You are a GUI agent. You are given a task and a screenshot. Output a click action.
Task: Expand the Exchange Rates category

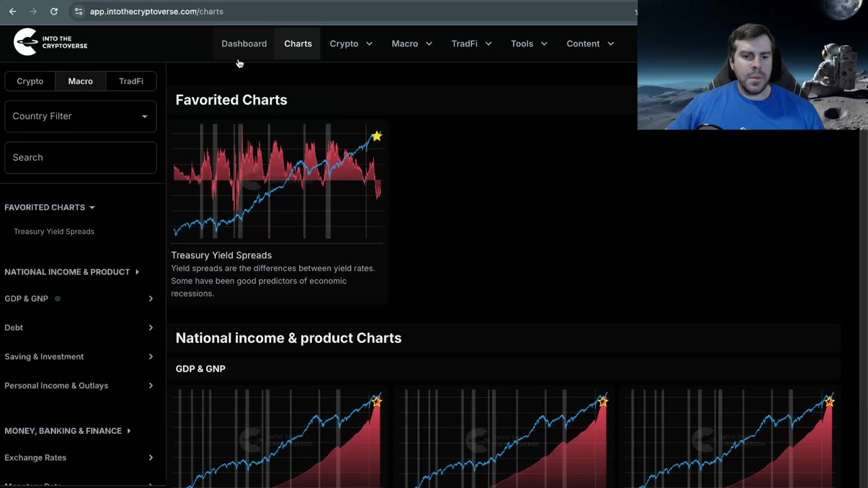[x=81, y=457]
